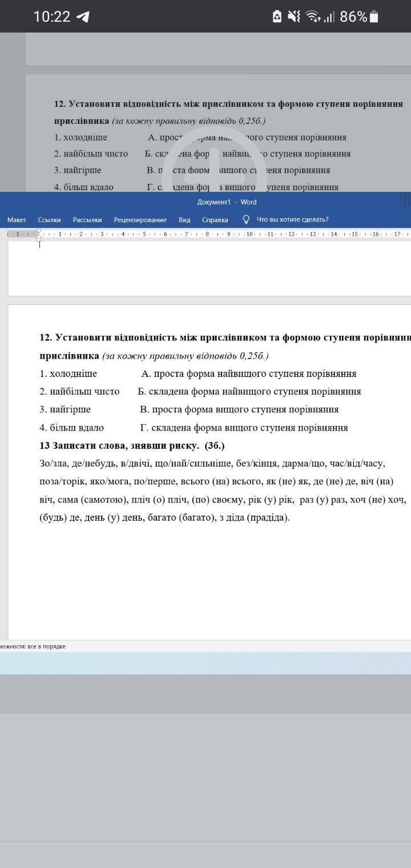This screenshot has height=868, width=411.
Task: Tap the clock showing 10:22
Action: pos(51,17)
